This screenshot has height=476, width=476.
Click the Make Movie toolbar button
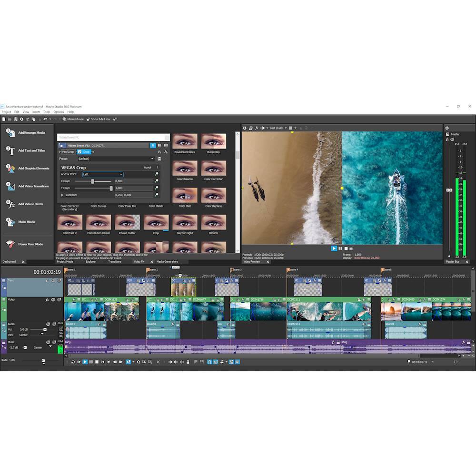(x=73, y=119)
